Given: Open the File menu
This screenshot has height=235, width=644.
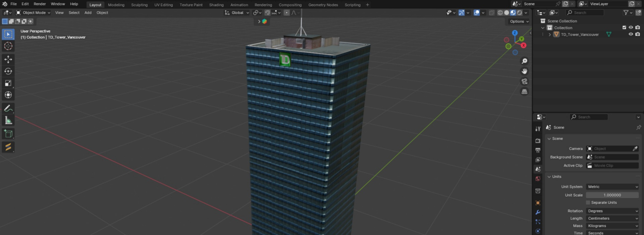Looking at the screenshot, I should point(13,4).
